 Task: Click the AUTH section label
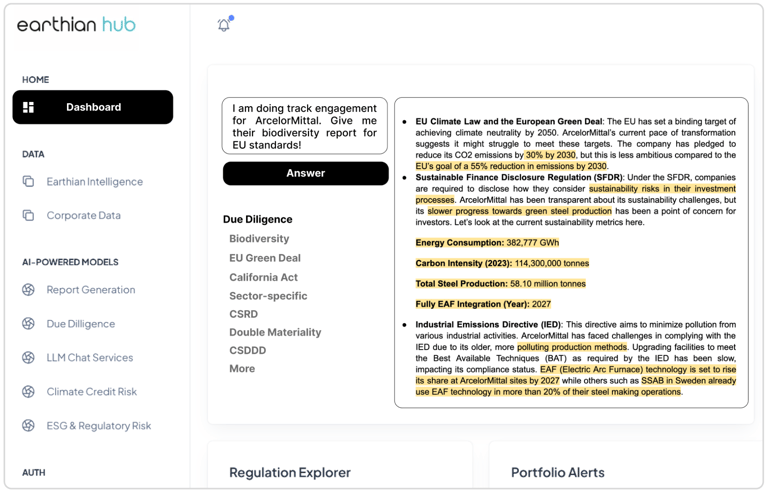point(33,472)
